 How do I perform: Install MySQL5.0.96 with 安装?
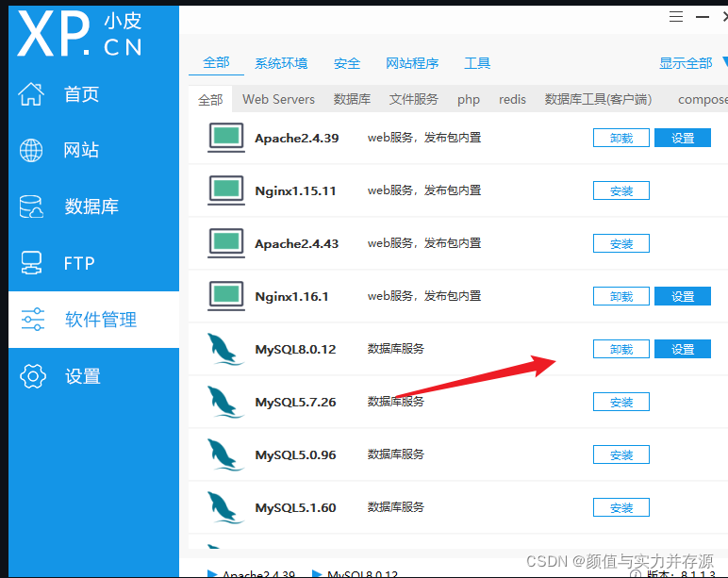tap(621, 455)
